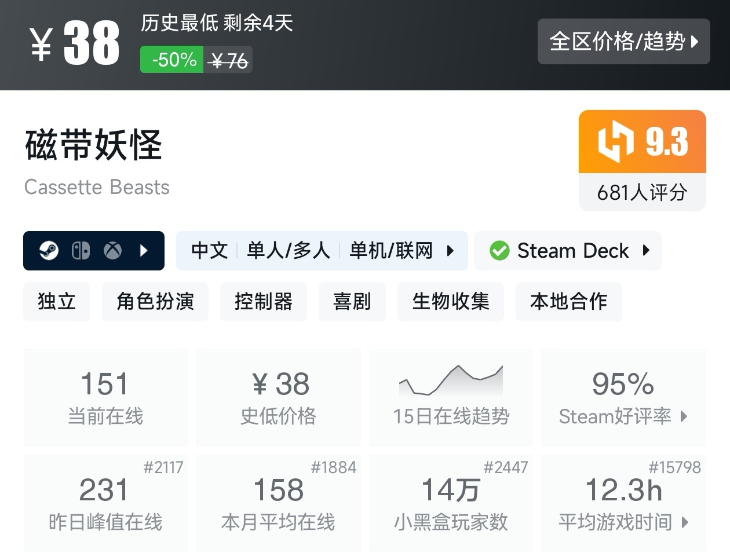Open the Steam好评率 details via its arrow
Screen dimensions: 730x560
click(x=685, y=416)
